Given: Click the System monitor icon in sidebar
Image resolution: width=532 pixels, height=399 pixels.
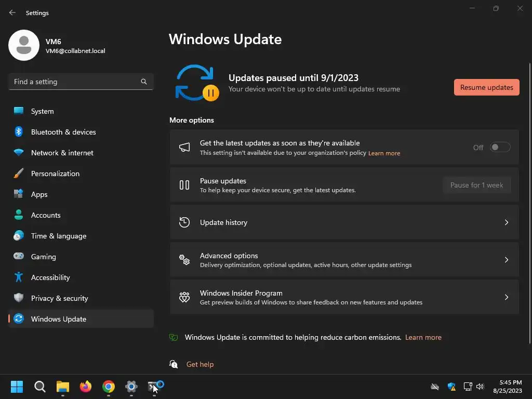Looking at the screenshot, I should [x=19, y=111].
